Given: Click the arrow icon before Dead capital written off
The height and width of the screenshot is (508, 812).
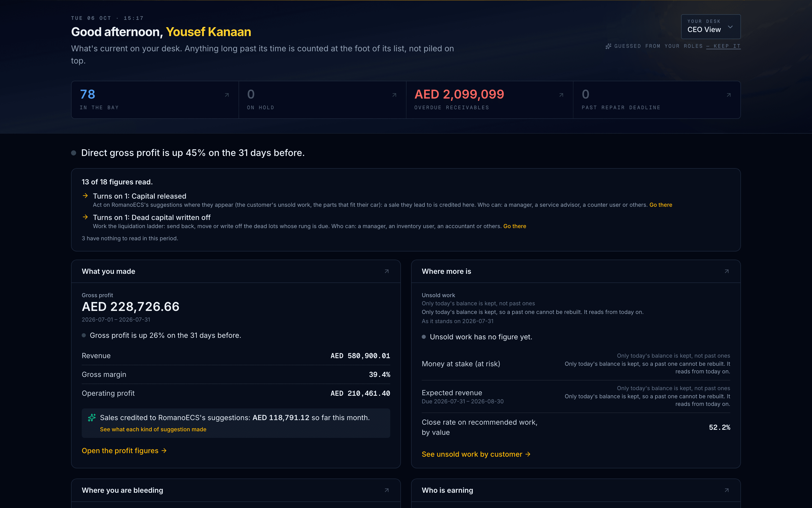Looking at the screenshot, I should click(85, 217).
